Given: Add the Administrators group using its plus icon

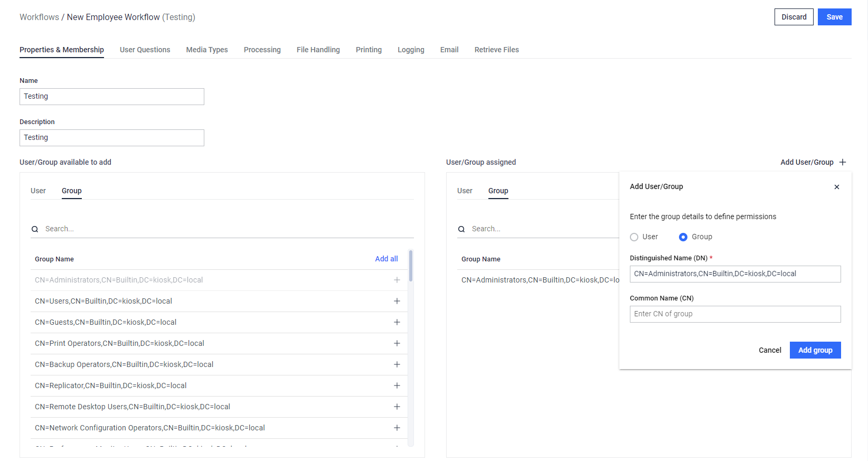Looking at the screenshot, I should [x=397, y=280].
